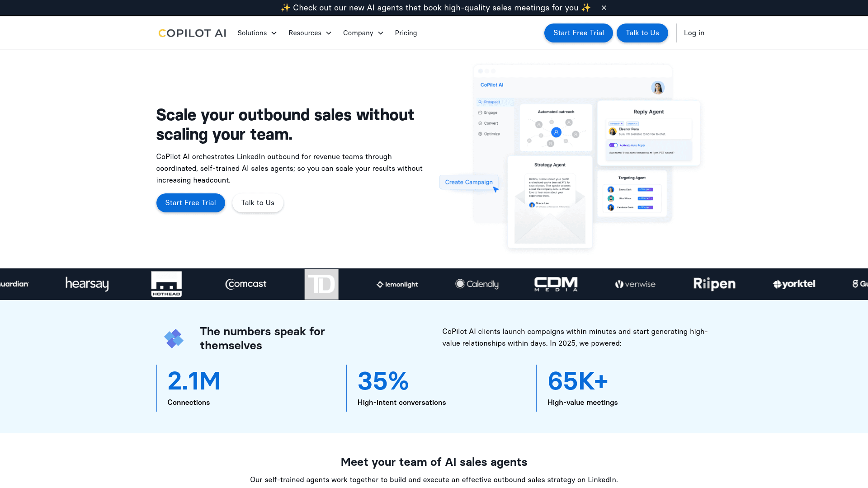868x488 pixels.
Task: Toggle Activate Auto Reply switch in illustration
Action: tap(613, 145)
